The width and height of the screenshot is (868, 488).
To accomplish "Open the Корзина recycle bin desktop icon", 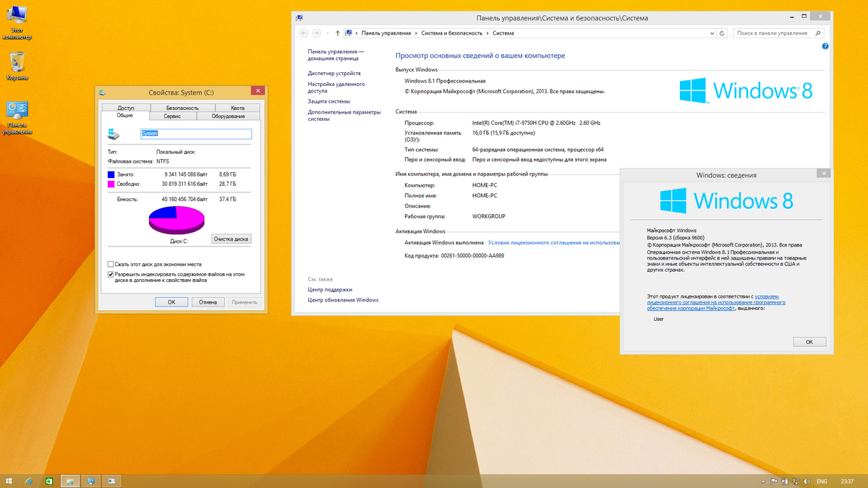I will [x=17, y=62].
